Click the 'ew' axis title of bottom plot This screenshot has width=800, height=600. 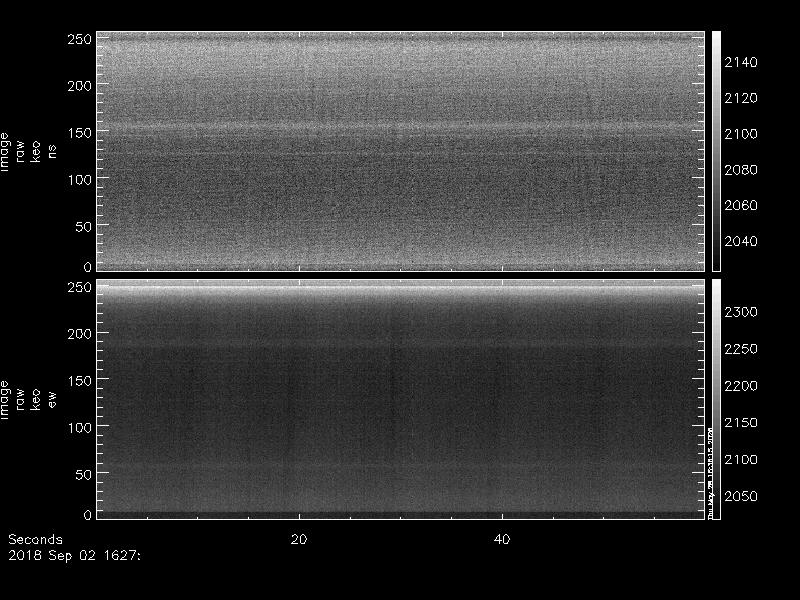(52, 399)
